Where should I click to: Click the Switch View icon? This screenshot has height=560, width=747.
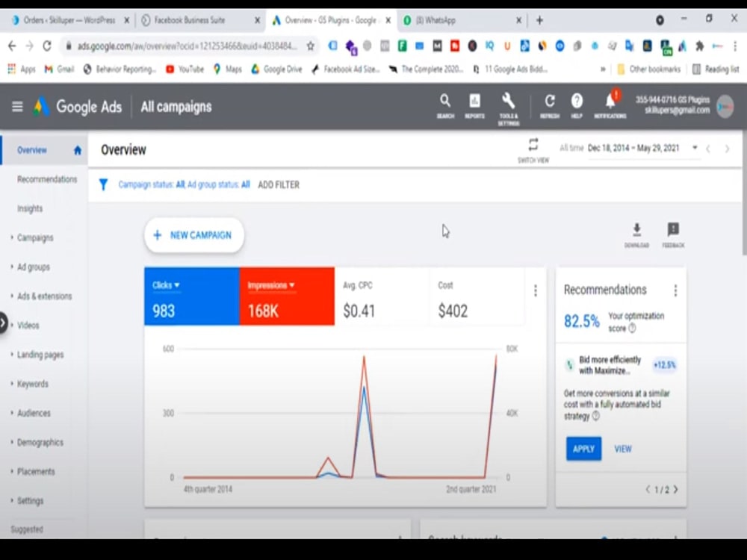pyautogui.click(x=533, y=150)
